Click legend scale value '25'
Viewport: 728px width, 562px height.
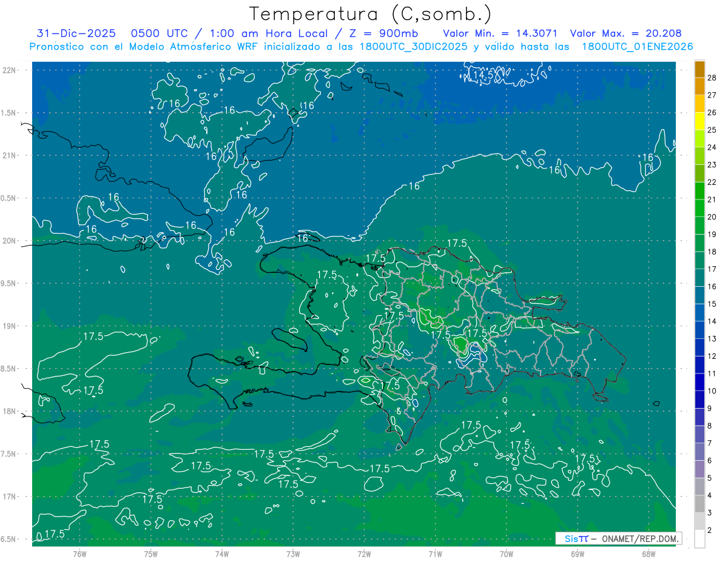712,130
